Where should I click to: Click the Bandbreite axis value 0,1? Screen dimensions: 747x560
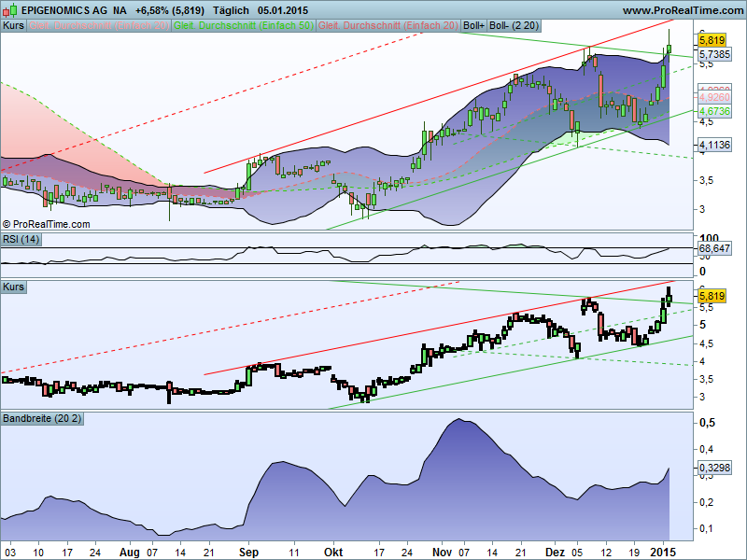707,528
